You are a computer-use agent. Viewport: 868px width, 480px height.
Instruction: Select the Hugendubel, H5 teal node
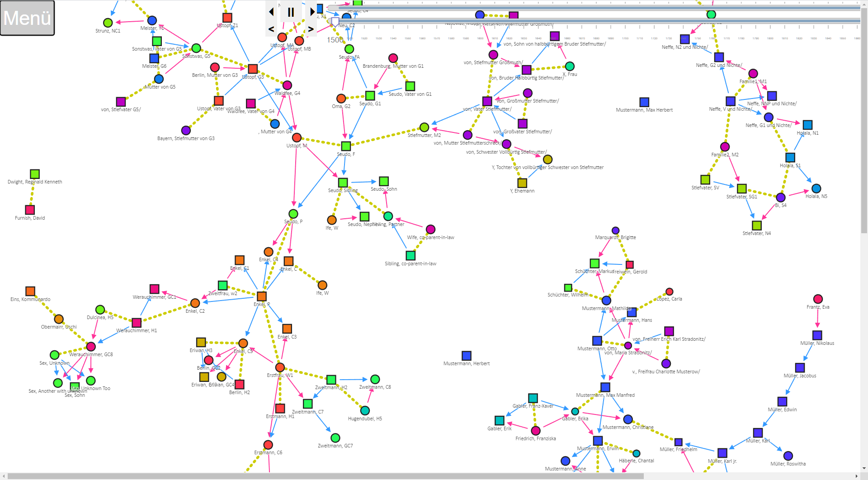[365, 410]
